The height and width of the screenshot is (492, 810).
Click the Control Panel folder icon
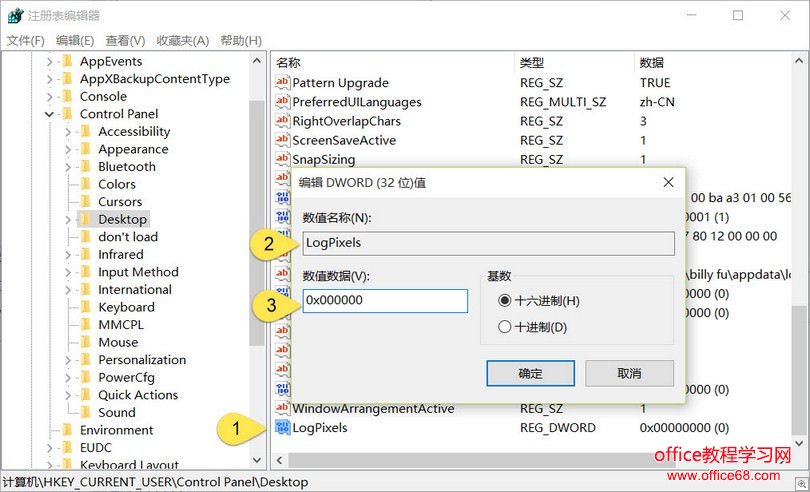67,114
